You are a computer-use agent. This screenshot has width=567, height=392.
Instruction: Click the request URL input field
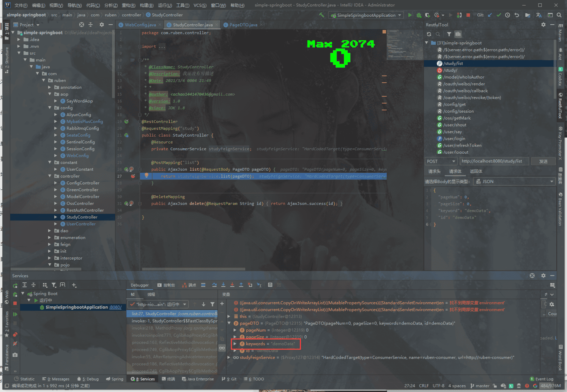point(494,161)
